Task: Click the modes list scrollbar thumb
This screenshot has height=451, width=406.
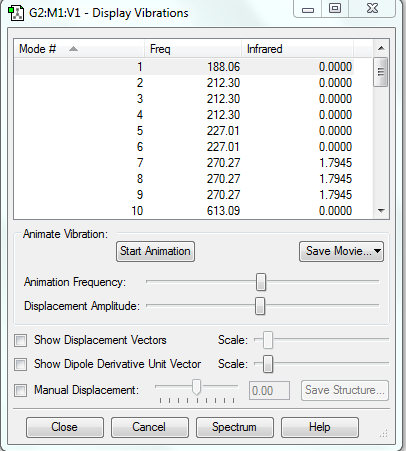Action: pyautogui.click(x=381, y=72)
